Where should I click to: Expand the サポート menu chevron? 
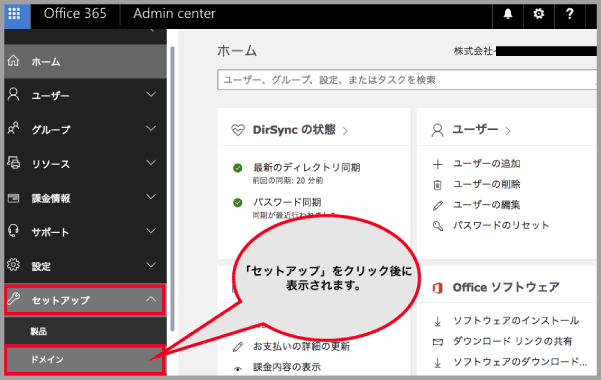(x=151, y=231)
